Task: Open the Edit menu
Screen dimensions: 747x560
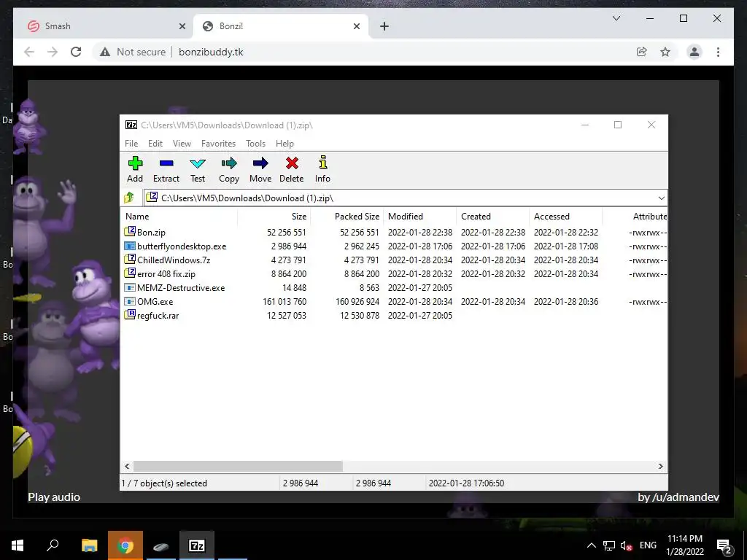Action: [x=155, y=144]
